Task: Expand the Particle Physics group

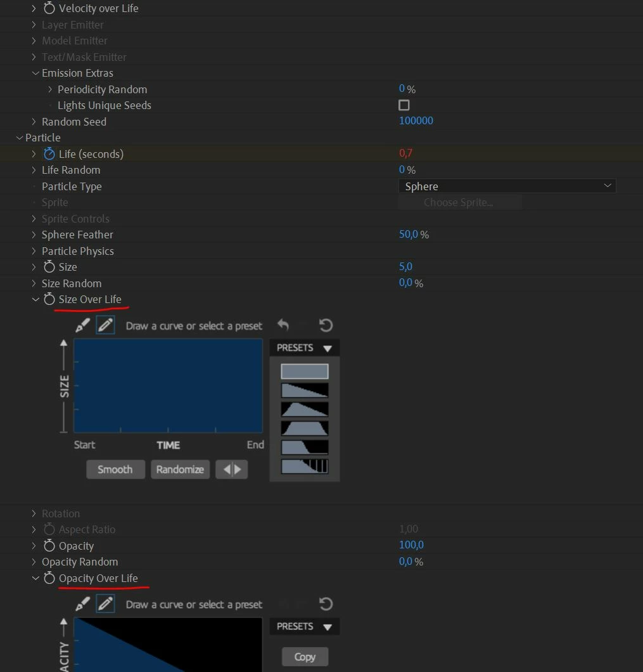Action: click(34, 250)
